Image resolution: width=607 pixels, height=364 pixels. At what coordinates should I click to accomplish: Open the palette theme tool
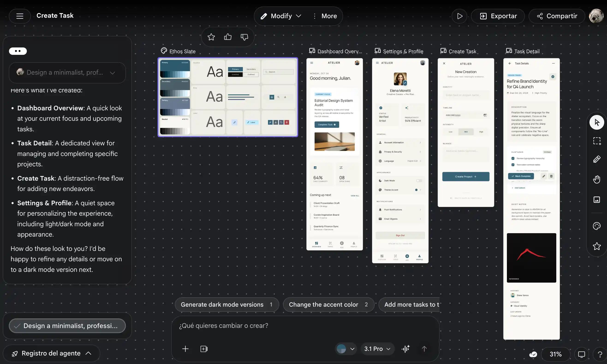click(597, 226)
